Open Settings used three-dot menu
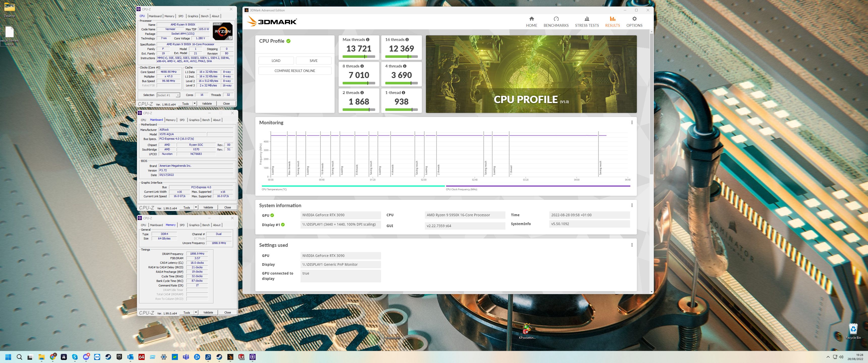 632,245
